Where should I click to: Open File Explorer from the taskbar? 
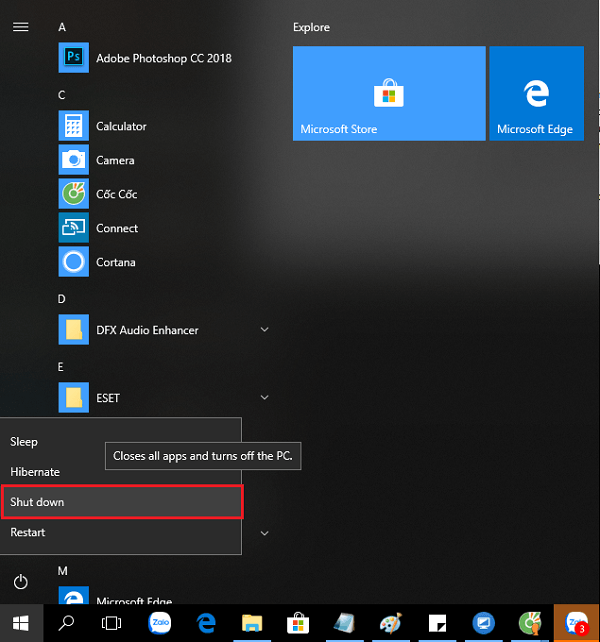[251, 623]
